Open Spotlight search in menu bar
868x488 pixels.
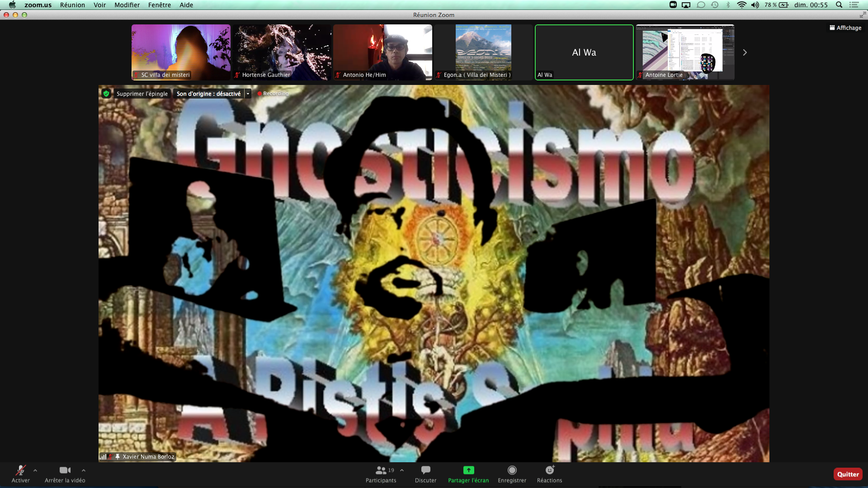tap(839, 5)
